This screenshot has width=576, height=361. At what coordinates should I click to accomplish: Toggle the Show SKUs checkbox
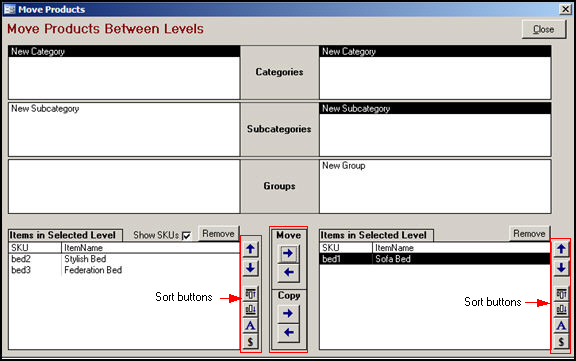pyautogui.click(x=186, y=235)
